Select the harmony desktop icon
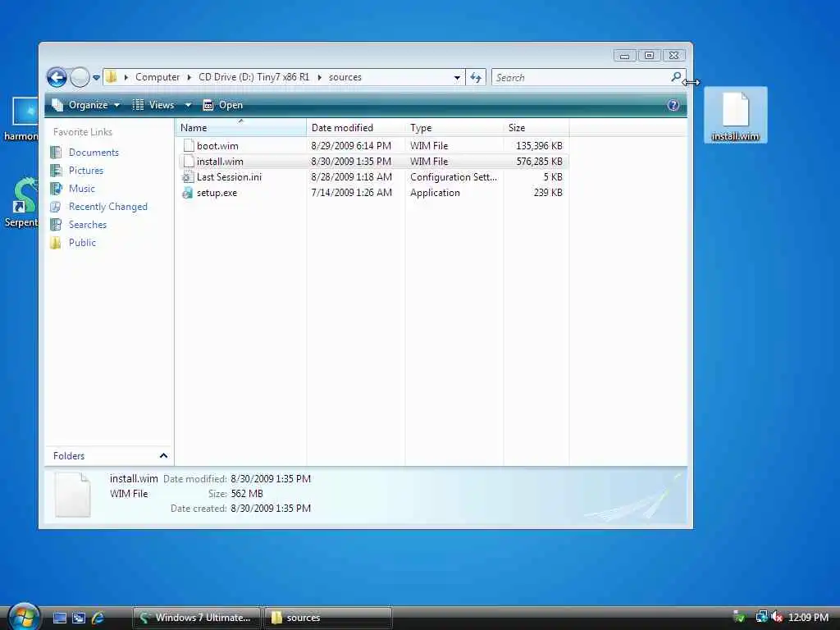 click(x=21, y=120)
